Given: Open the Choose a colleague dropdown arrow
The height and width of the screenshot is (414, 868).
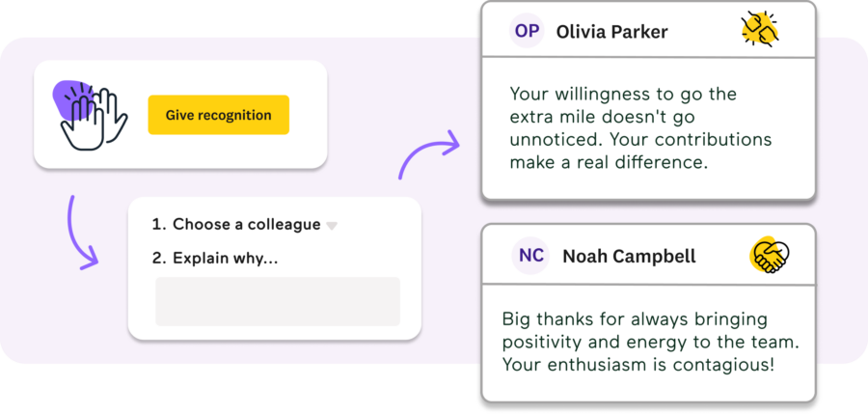Looking at the screenshot, I should click(331, 226).
